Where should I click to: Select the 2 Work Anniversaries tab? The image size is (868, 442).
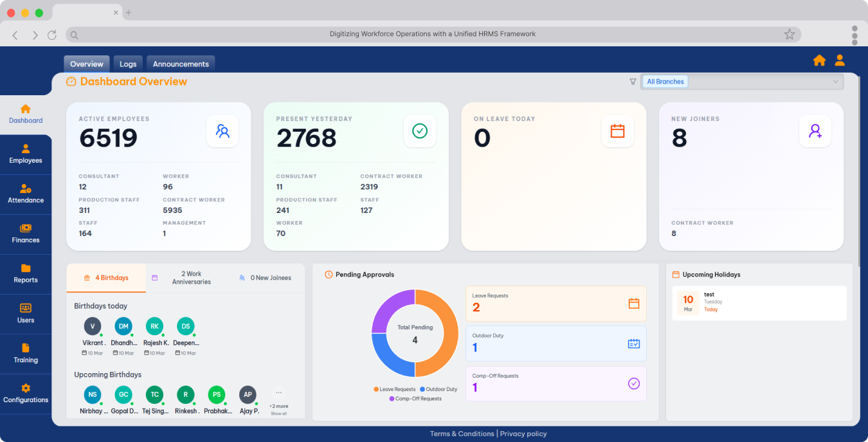(191, 278)
